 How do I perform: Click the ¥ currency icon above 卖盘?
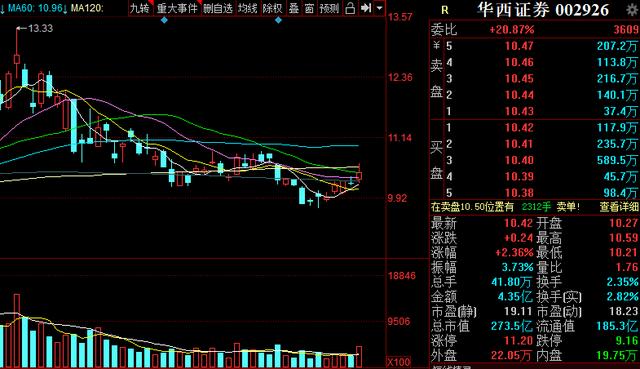point(436,44)
